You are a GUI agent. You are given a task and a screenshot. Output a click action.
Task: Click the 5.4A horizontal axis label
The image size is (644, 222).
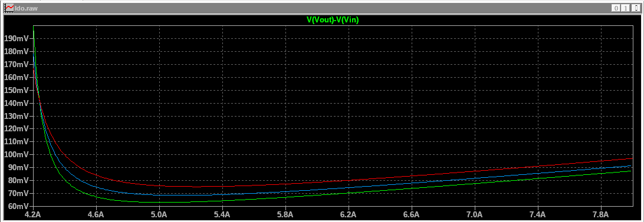pyautogui.click(x=222, y=214)
